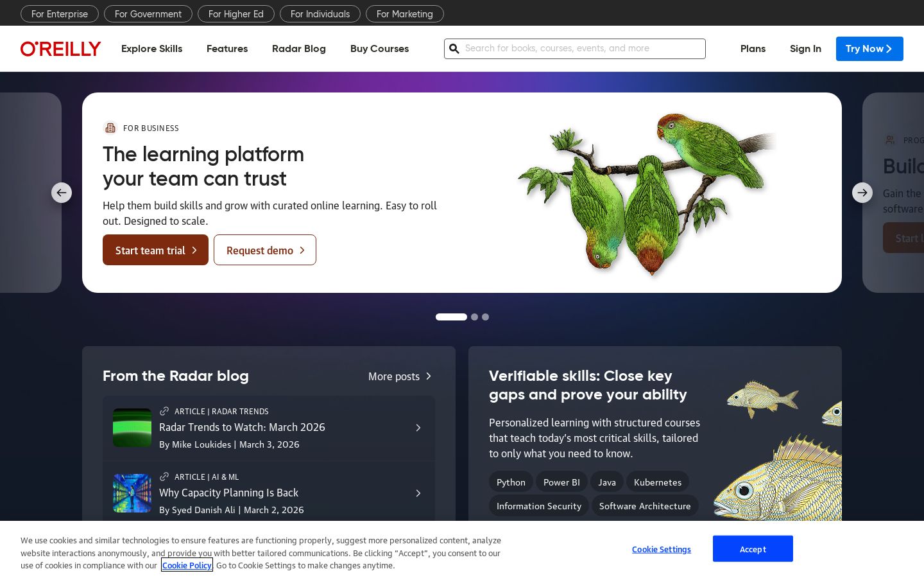924x578 pixels.
Task: Click chevron on Radar Trends article row
Action: click(418, 428)
